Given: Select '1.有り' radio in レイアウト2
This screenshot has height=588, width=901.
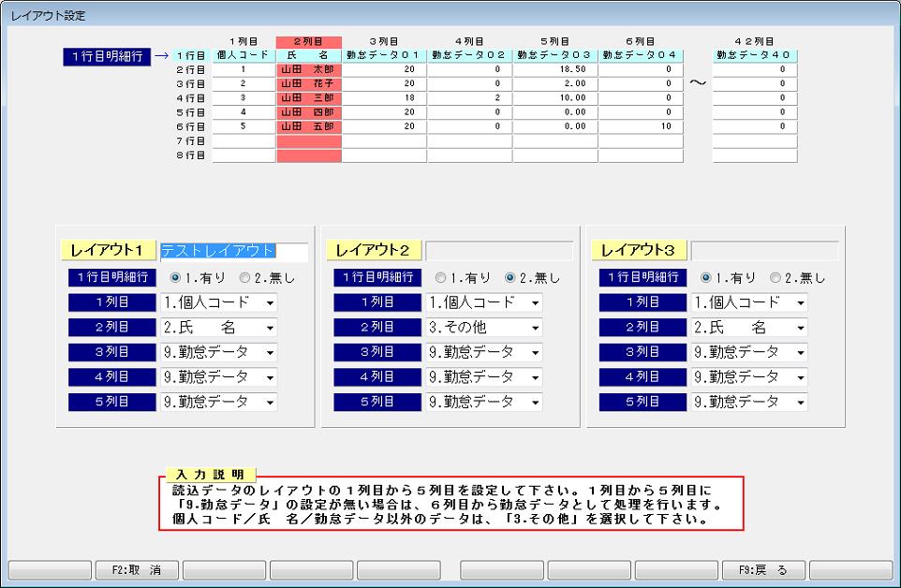Looking at the screenshot, I should [x=440, y=277].
